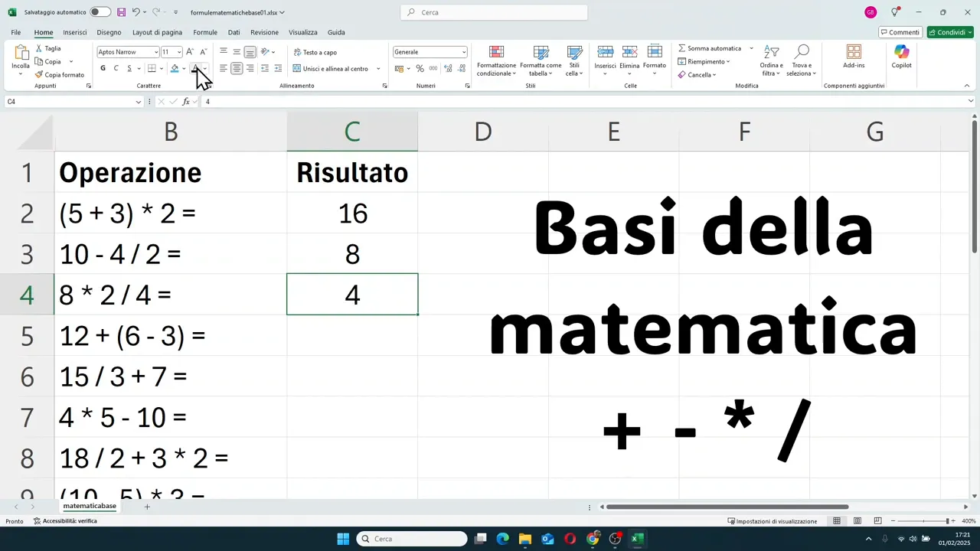The height and width of the screenshot is (551, 980).
Task: Click the Incolla paste icon
Action: (21, 54)
